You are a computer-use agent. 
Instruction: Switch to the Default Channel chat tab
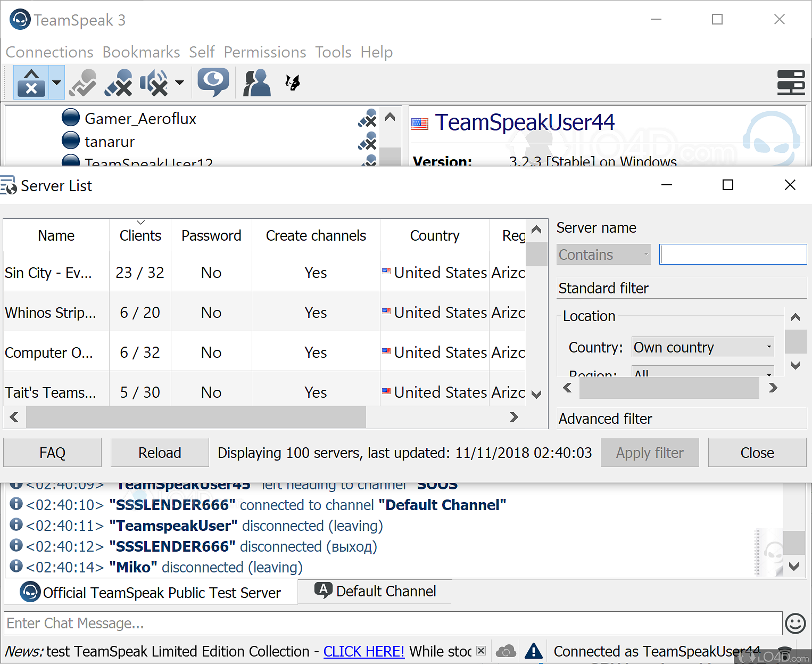[375, 592]
